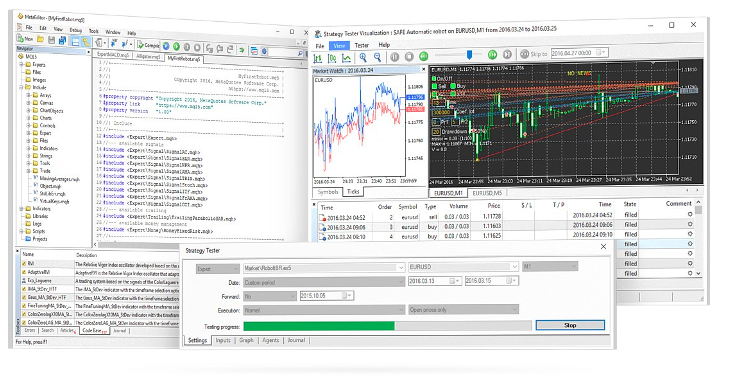The image size is (741, 376).
Task: Toggle the On/Off green box on chart
Action: [x=435, y=79]
